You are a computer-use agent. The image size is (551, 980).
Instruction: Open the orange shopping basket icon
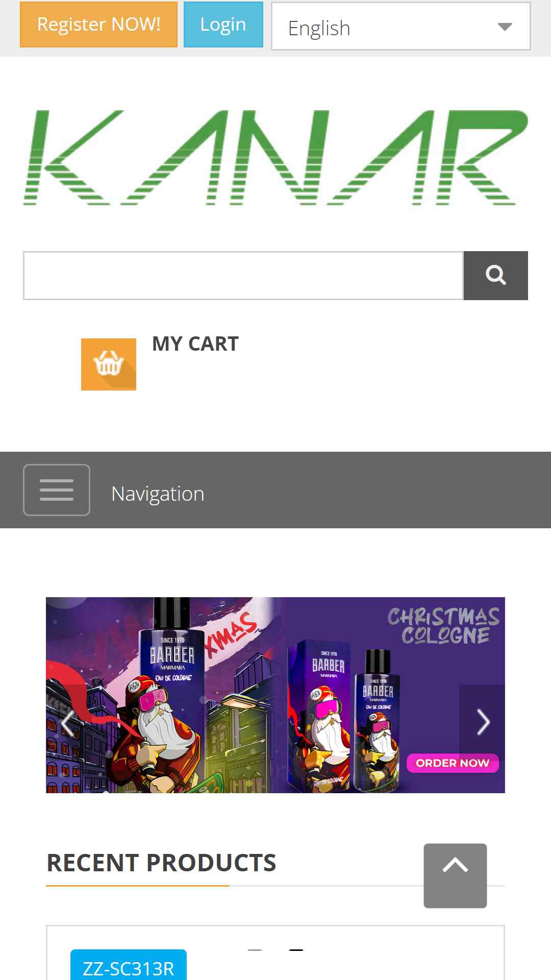click(109, 364)
